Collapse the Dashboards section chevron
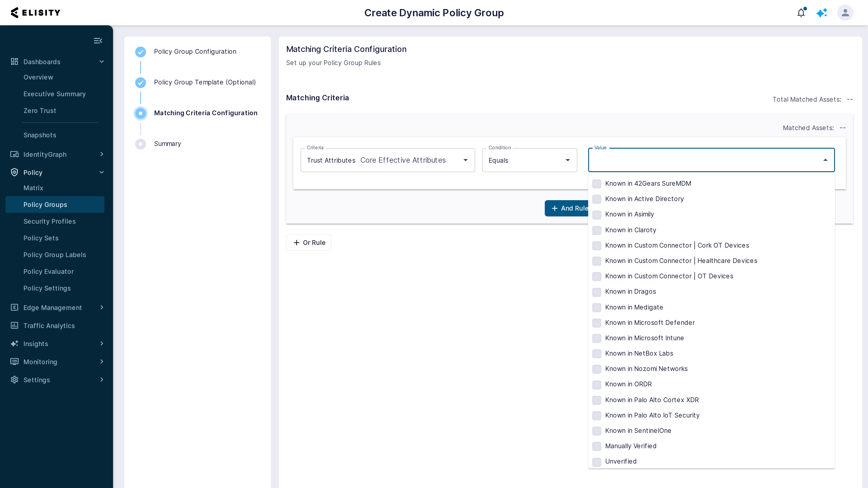This screenshot has height=488, width=868. point(102,62)
